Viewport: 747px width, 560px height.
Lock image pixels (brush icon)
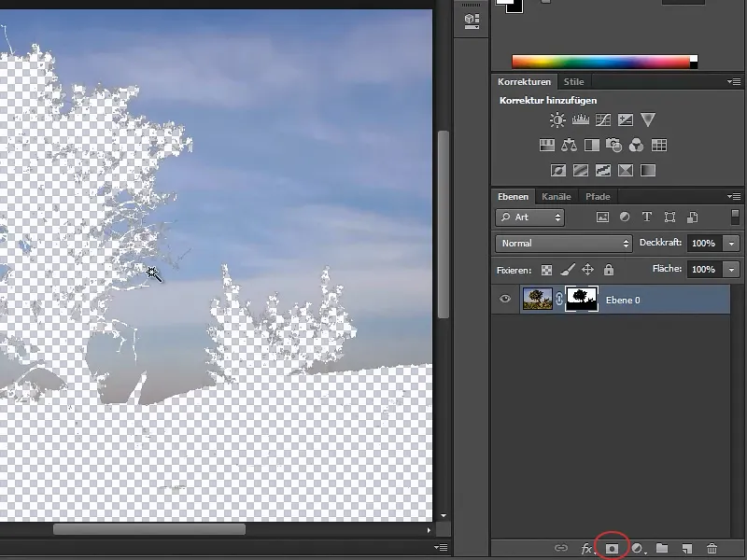pos(567,270)
